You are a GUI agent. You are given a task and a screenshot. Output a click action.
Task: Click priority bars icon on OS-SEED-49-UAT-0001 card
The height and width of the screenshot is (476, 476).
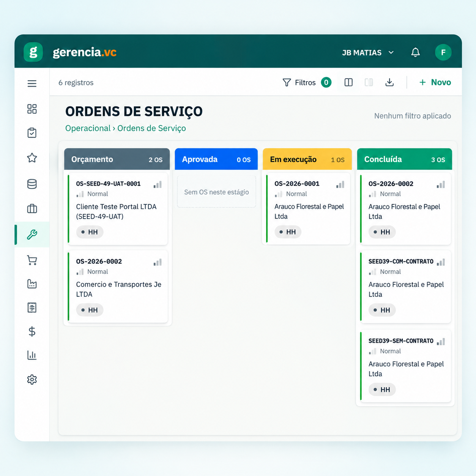pyautogui.click(x=158, y=184)
